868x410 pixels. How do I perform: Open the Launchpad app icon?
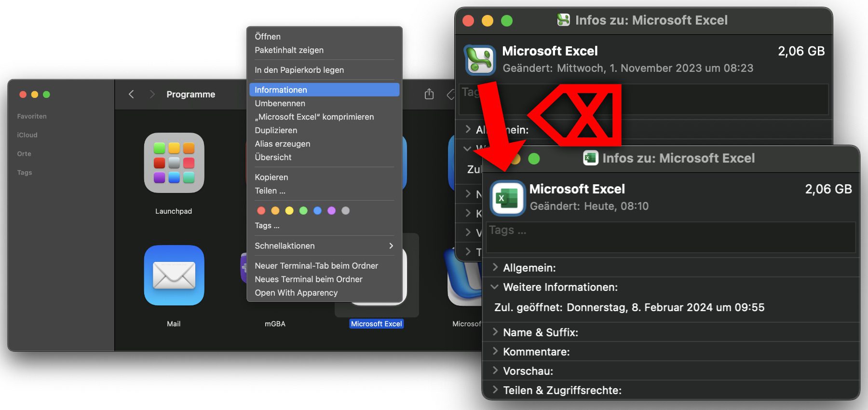click(x=174, y=163)
